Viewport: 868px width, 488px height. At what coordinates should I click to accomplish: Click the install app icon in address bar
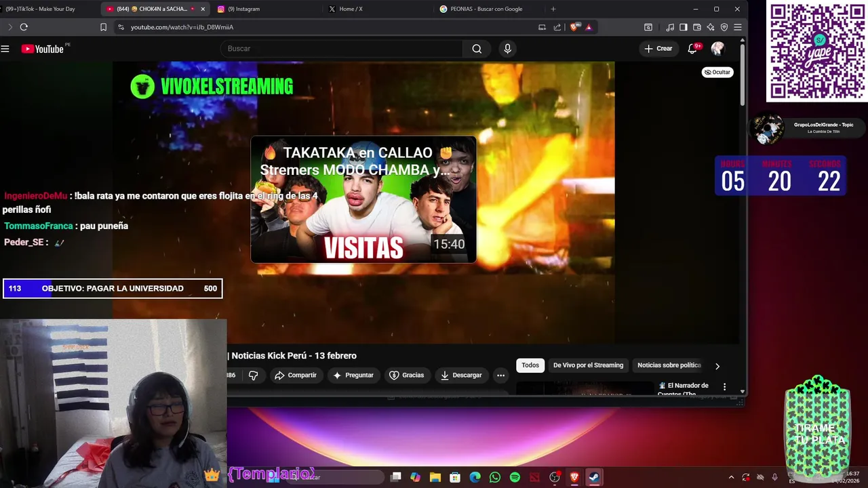click(x=542, y=27)
